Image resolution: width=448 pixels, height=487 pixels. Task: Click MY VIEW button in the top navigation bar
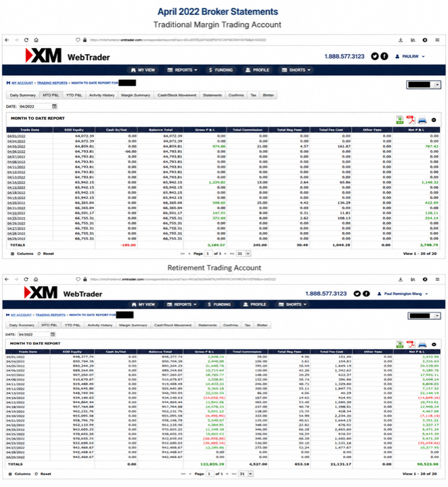(143, 70)
